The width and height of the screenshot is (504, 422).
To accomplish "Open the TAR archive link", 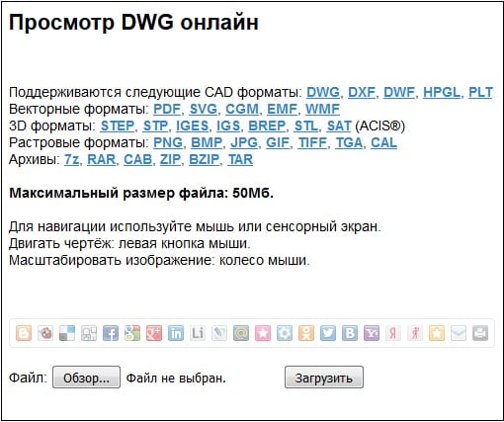I will pos(240,159).
